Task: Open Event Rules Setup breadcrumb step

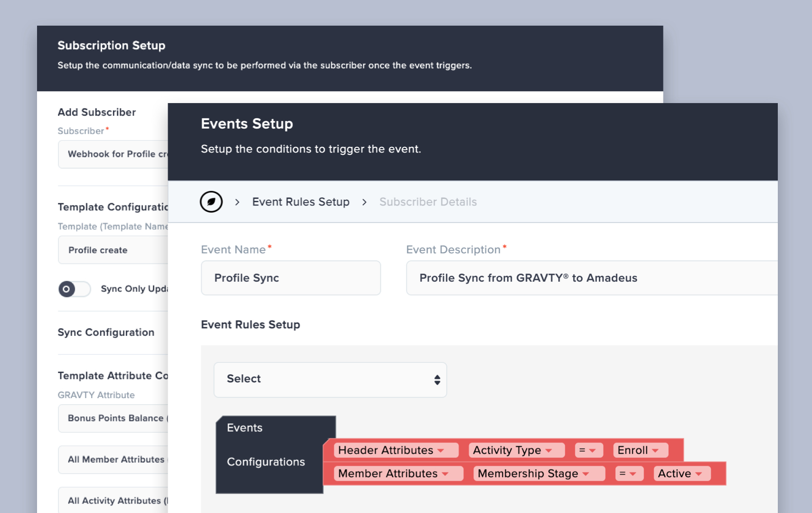Action: click(x=301, y=202)
